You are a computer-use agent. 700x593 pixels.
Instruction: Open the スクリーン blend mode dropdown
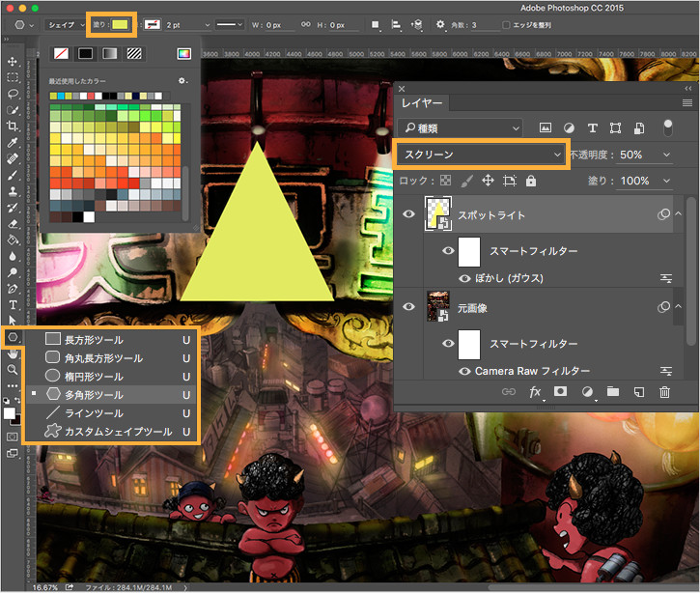coord(481,155)
